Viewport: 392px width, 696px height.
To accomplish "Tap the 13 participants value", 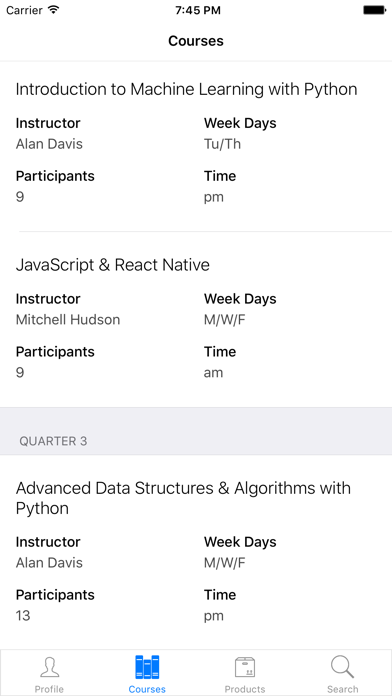I will point(23,616).
